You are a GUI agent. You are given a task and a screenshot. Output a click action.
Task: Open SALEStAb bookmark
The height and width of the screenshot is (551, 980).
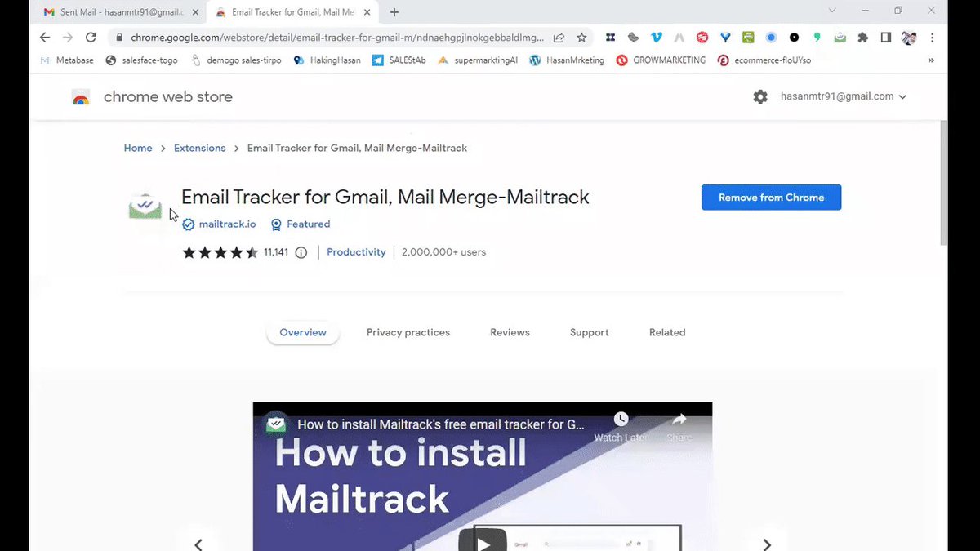point(399,60)
